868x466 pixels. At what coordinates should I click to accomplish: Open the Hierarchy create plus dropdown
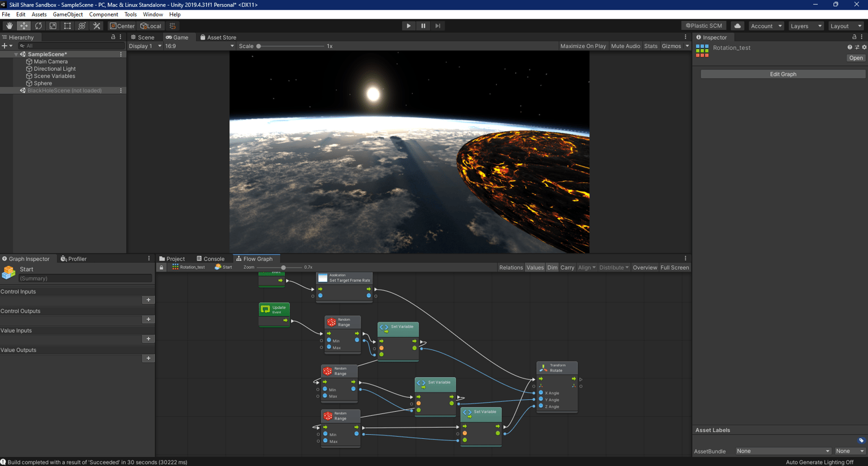(x=7, y=46)
